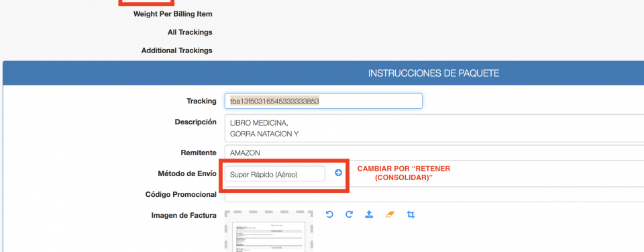Viewport: 644px width, 252px height.
Task: Upload a new invoice image file
Action: coord(369,214)
